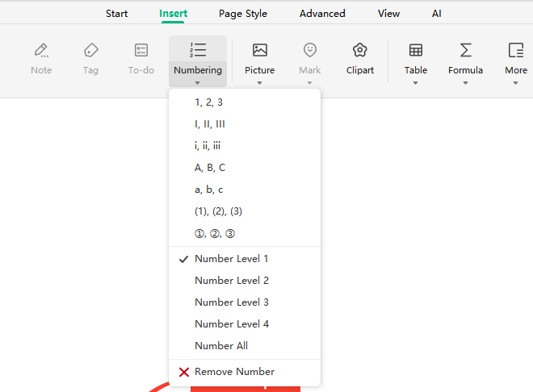This screenshot has width=533, height=392.
Task: Open the Advanced tab
Action: click(x=322, y=14)
